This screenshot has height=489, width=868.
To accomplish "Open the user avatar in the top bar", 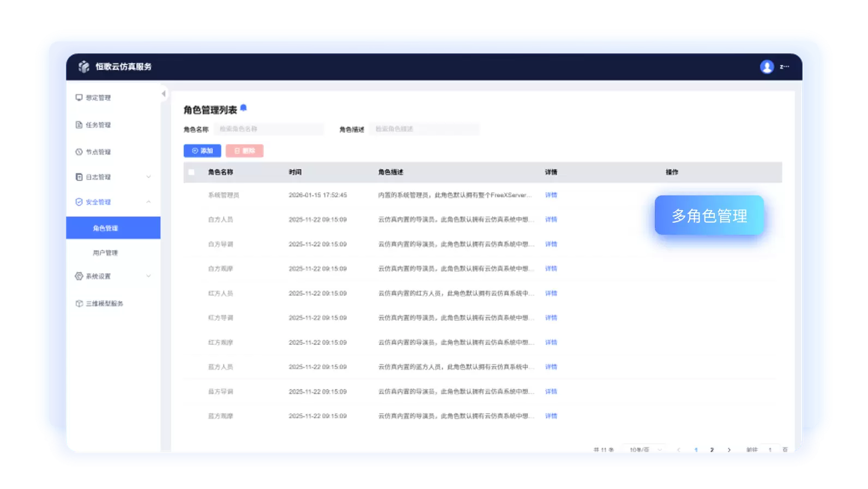I will (767, 67).
